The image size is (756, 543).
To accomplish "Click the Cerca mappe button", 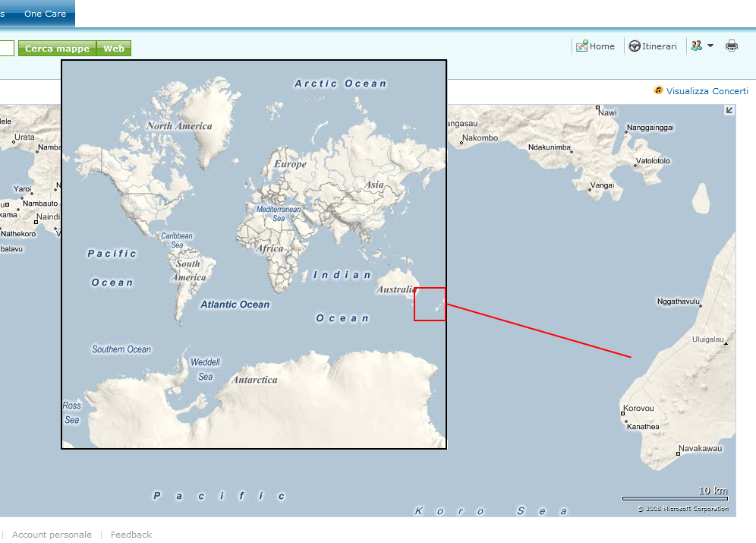I will (58, 48).
